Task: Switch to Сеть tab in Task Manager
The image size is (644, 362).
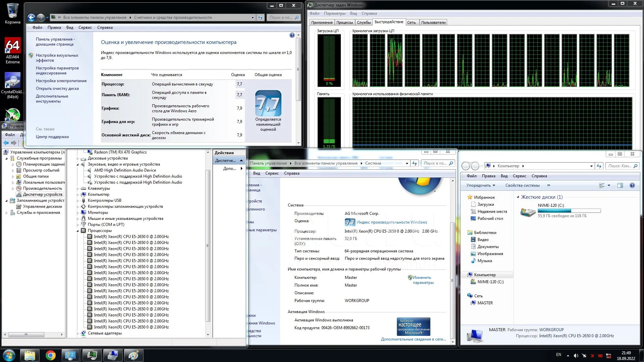Action: click(x=411, y=22)
